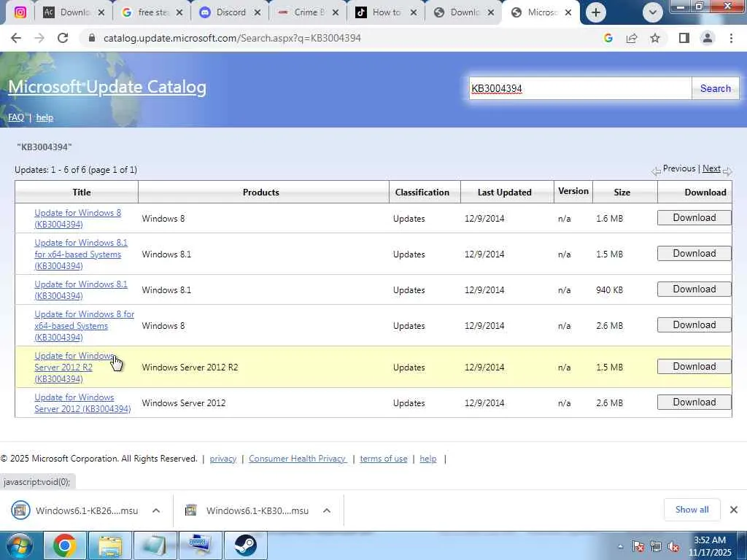Open the Chrome profile icon
The height and width of the screenshot is (560, 747).
click(708, 38)
